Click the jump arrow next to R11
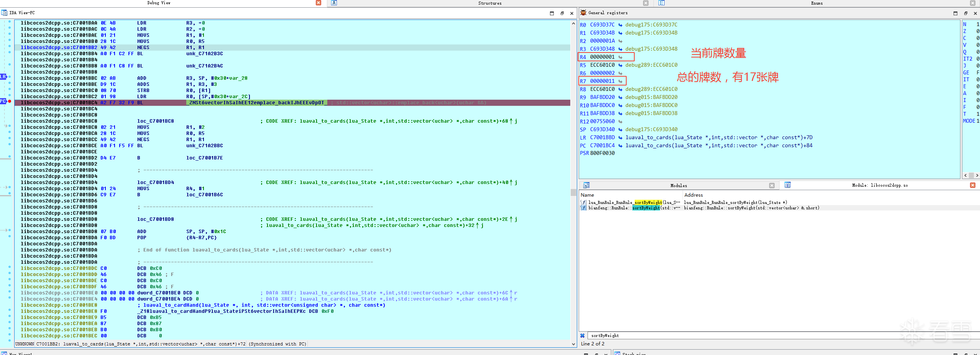 pyautogui.click(x=620, y=113)
